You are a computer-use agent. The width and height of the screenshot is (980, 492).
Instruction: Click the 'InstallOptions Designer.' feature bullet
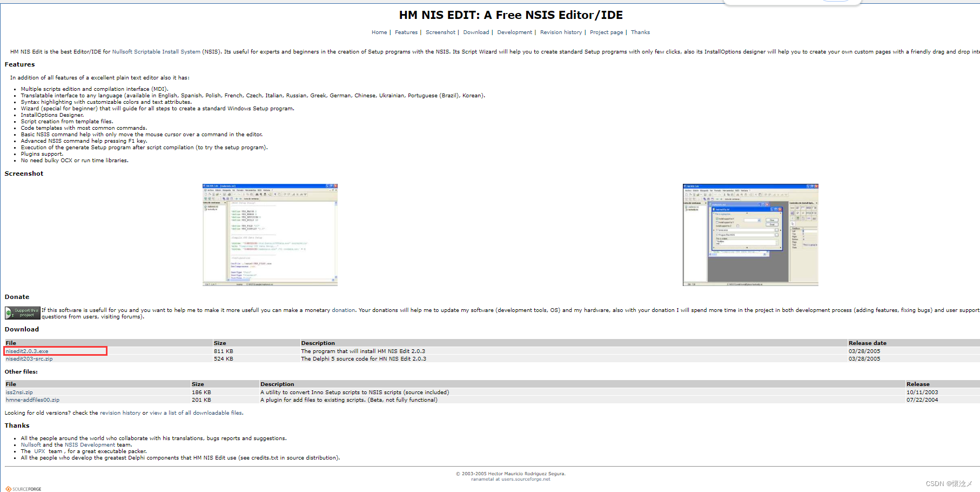click(x=52, y=115)
